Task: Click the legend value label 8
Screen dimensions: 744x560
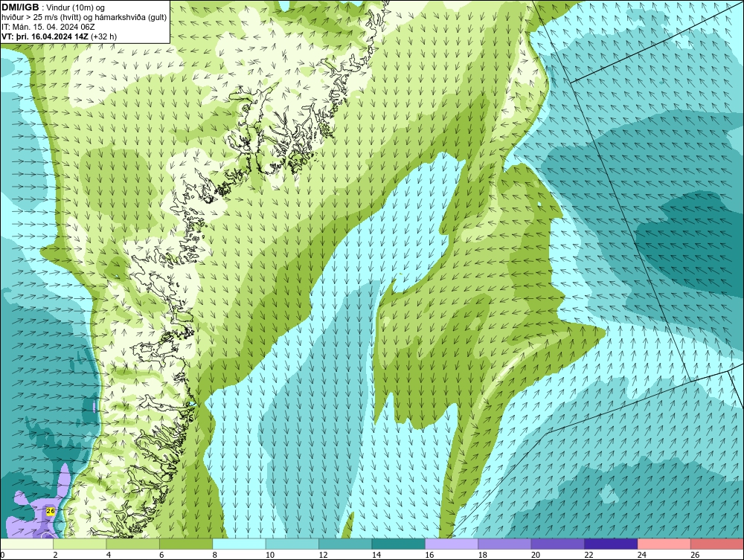Action: [x=215, y=555]
